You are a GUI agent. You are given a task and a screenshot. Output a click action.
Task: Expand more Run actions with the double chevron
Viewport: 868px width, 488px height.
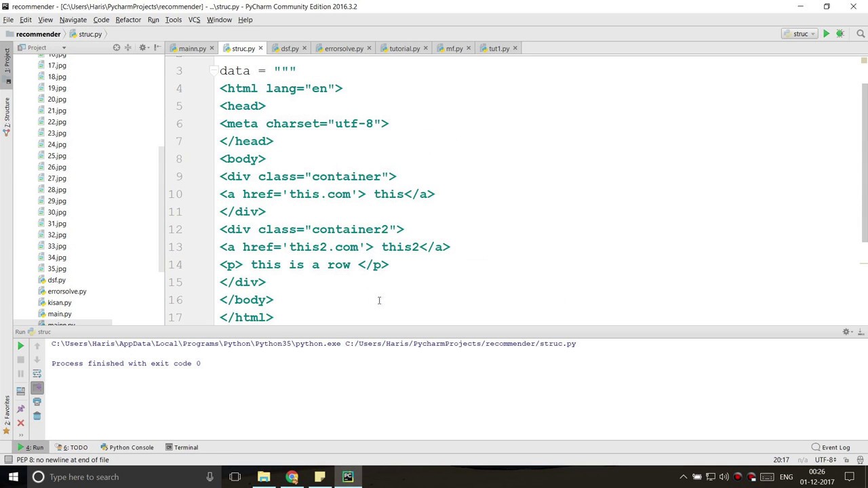coord(20,434)
